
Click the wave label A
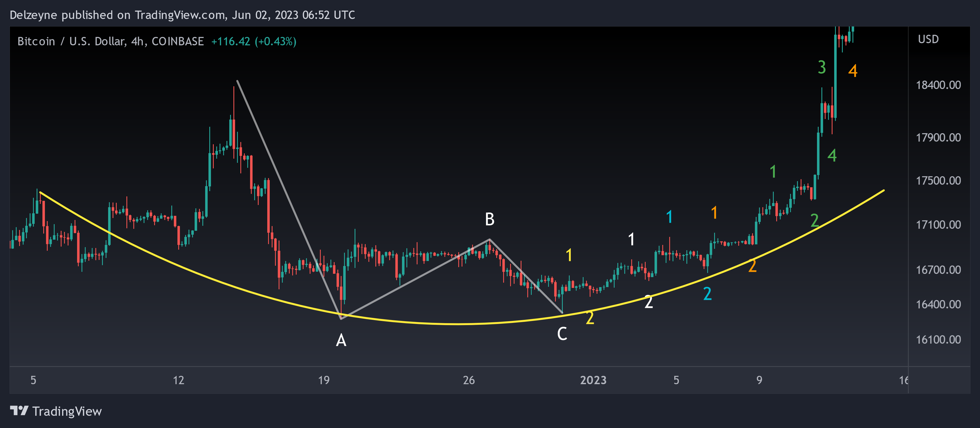tap(341, 340)
